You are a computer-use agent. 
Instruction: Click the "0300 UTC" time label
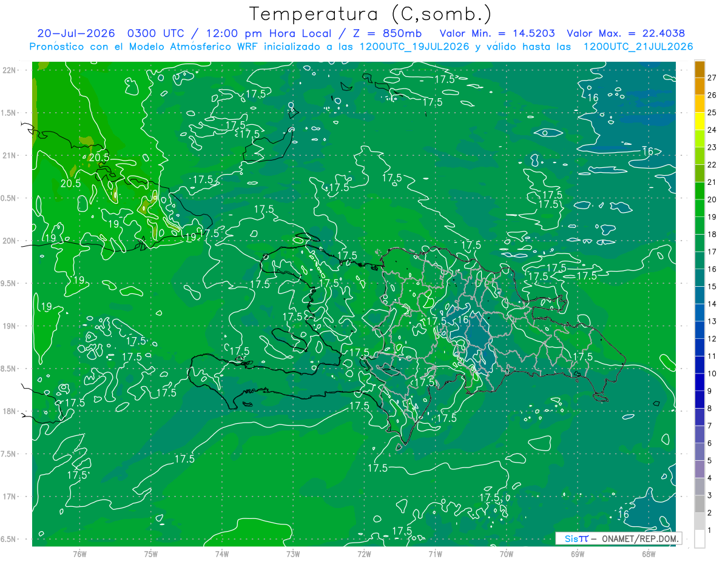(x=155, y=33)
